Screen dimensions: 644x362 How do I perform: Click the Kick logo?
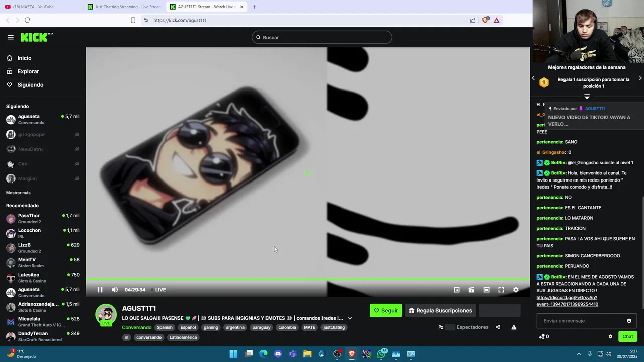(36, 37)
